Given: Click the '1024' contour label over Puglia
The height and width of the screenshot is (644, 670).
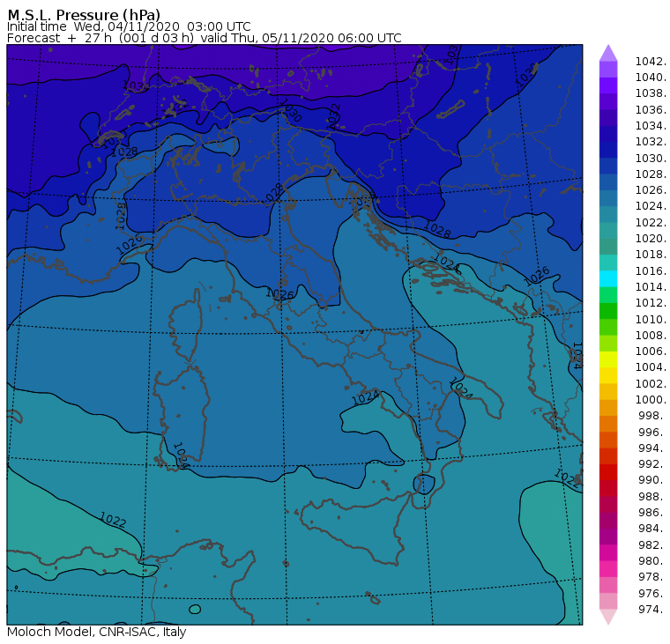Looking at the screenshot, I should click(x=461, y=389).
